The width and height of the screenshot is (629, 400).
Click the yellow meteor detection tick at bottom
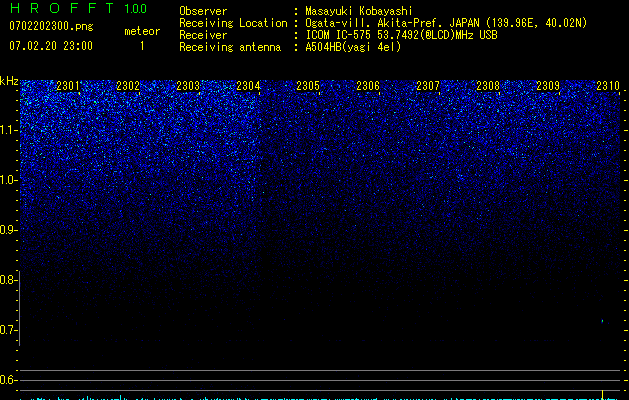603,394
